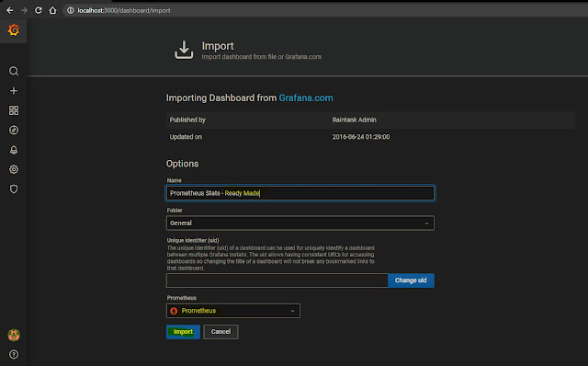Reload the page with browser refresh
Viewport: 588px width, 366px height.
click(39, 10)
